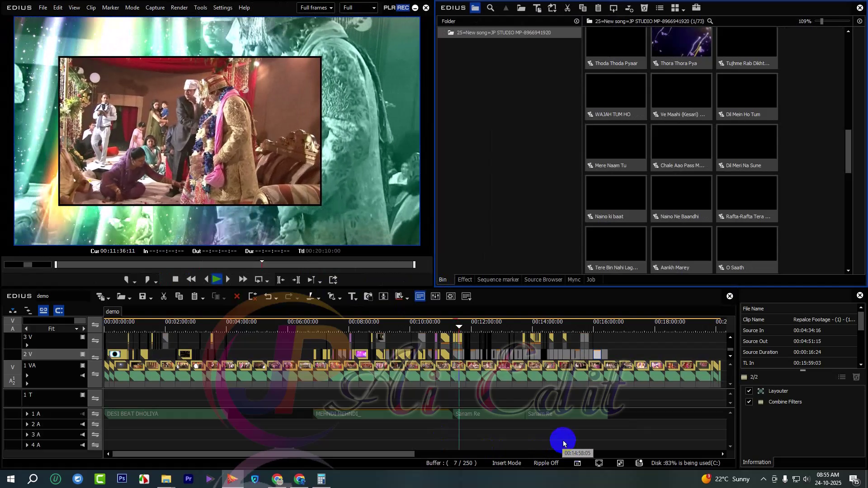Click Ripple Off in status bar

pyautogui.click(x=546, y=463)
